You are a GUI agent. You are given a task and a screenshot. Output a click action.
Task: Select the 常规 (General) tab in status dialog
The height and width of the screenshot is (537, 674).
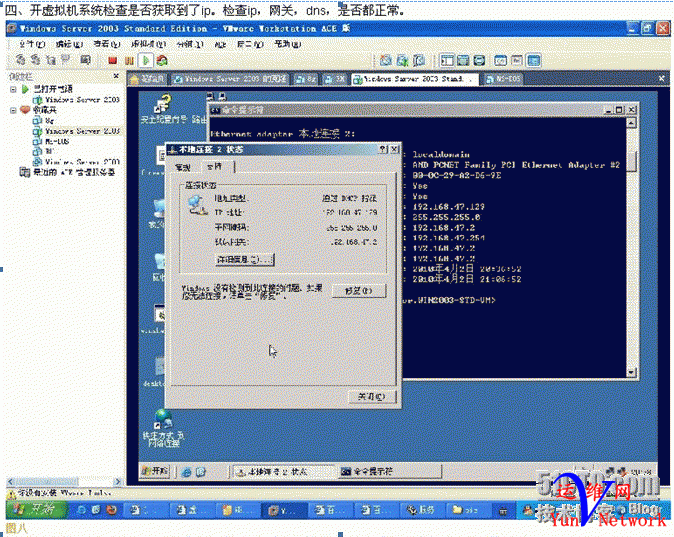[x=182, y=167]
